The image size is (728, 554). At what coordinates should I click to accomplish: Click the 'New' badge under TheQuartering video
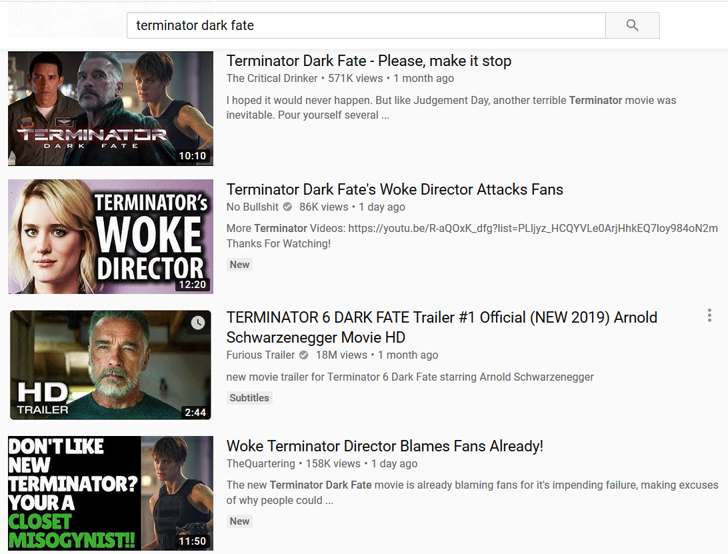coord(240,521)
